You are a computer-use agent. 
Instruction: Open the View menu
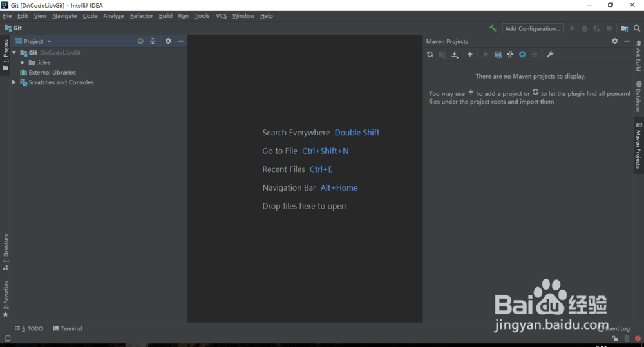coord(40,16)
